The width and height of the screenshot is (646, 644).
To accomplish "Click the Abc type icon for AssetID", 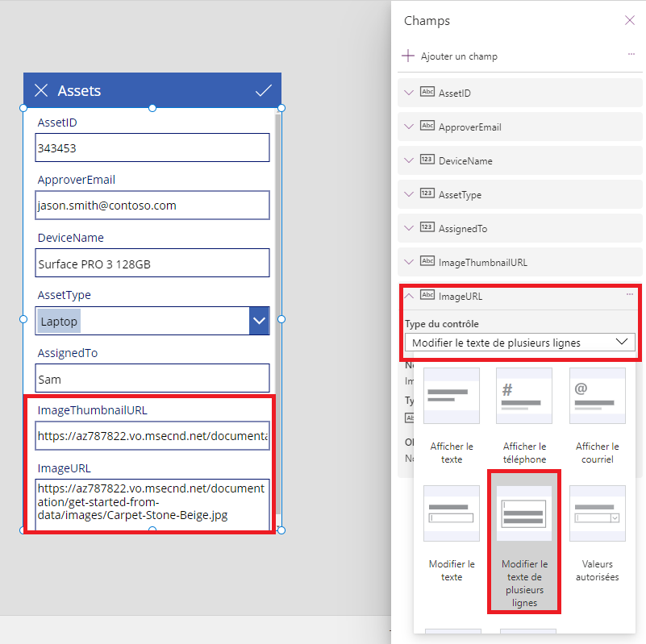I will point(427,91).
